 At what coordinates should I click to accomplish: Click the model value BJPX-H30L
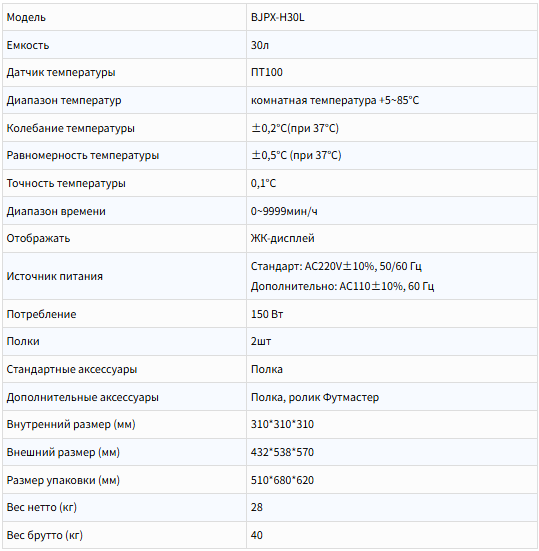[277, 17]
